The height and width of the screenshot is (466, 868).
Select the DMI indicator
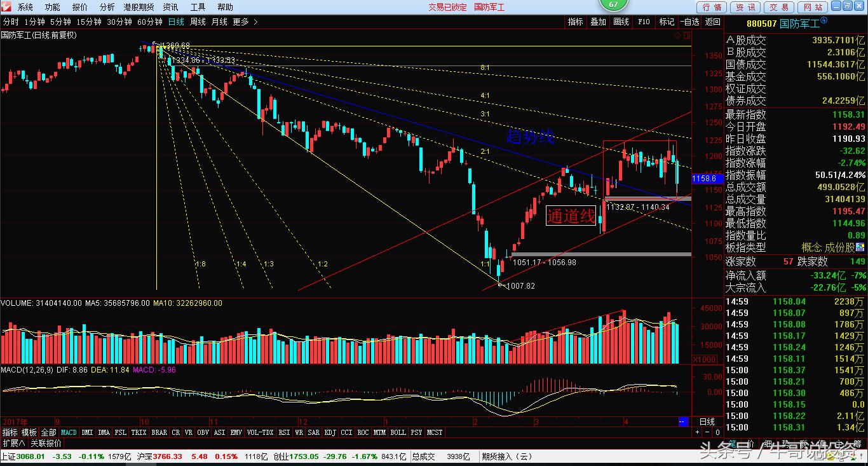tap(88, 432)
